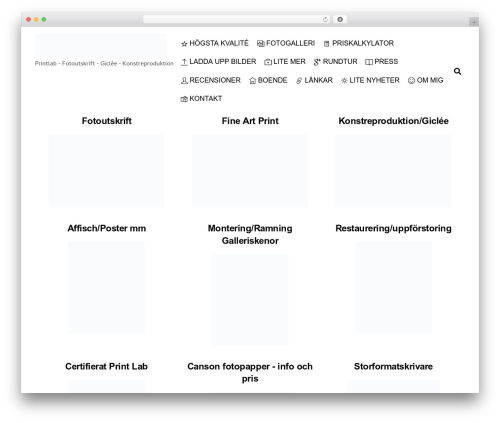
Task: Click the image under Restaurering/uppförstoring
Action: (393, 287)
